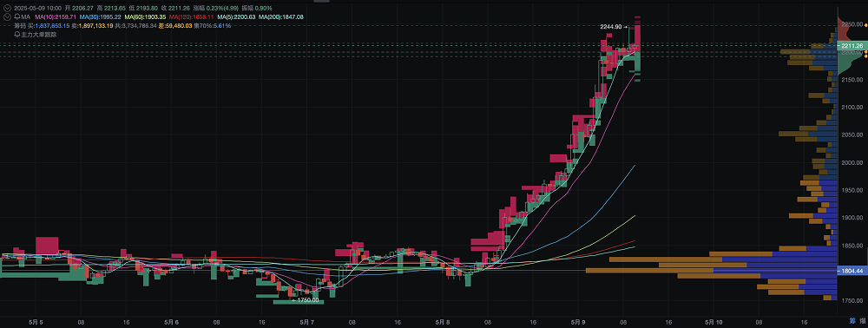Click the sell volume value 1,897,133.19

(x=96, y=26)
